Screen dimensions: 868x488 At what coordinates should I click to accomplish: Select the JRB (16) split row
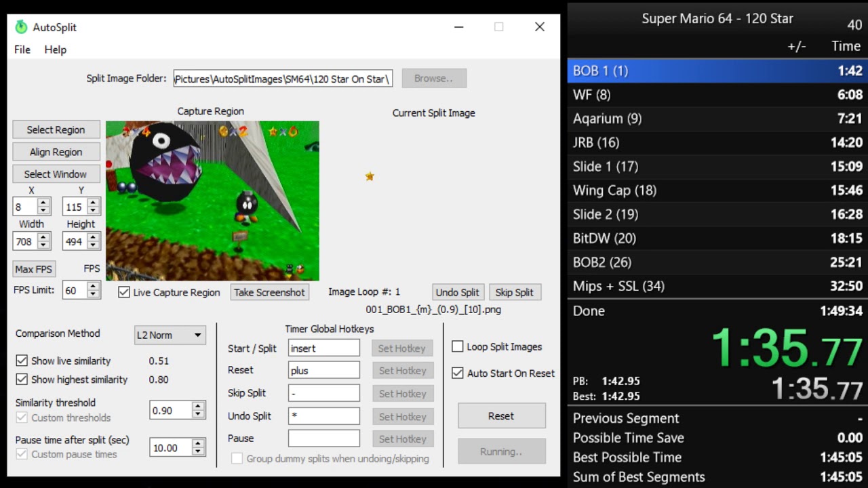point(717,142)
